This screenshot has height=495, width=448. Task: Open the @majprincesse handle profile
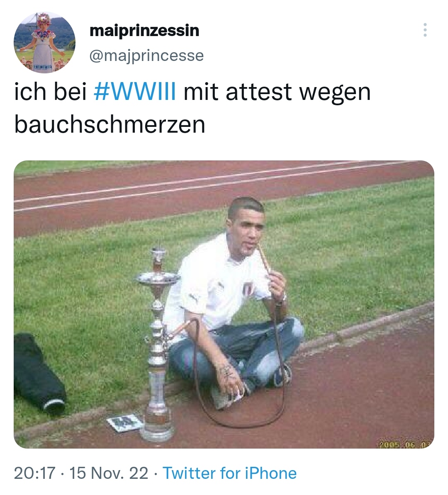pyautogui.click(x=146, y=56)
